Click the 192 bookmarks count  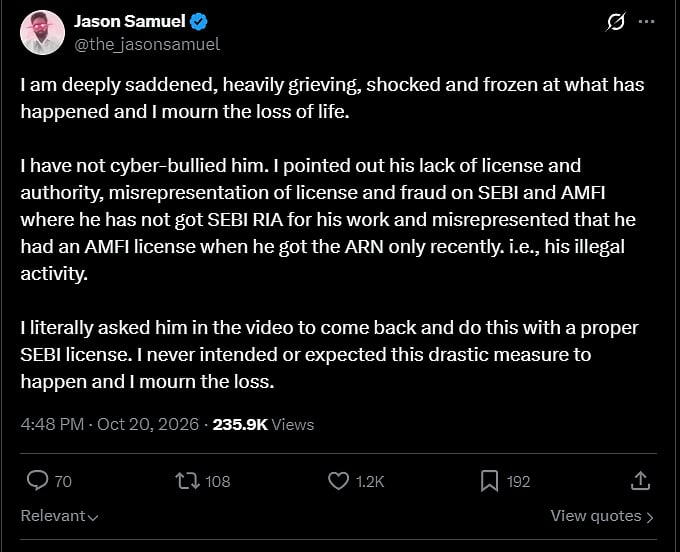519,482
